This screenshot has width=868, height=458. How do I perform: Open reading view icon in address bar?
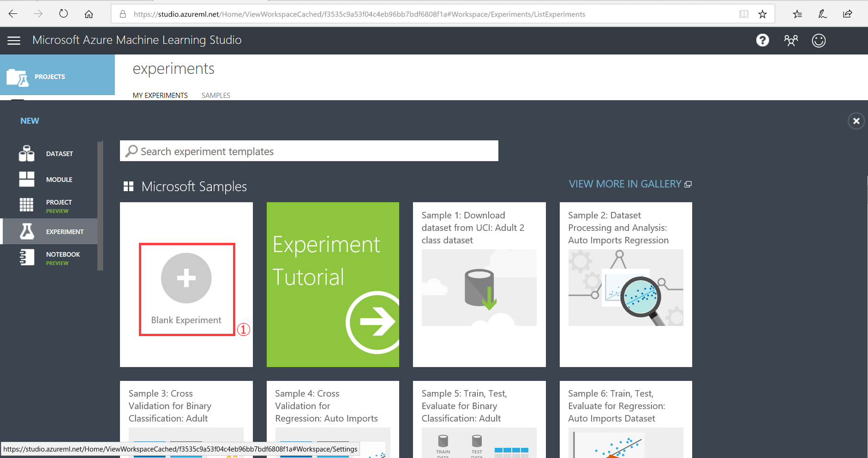(x=743, y=14)
